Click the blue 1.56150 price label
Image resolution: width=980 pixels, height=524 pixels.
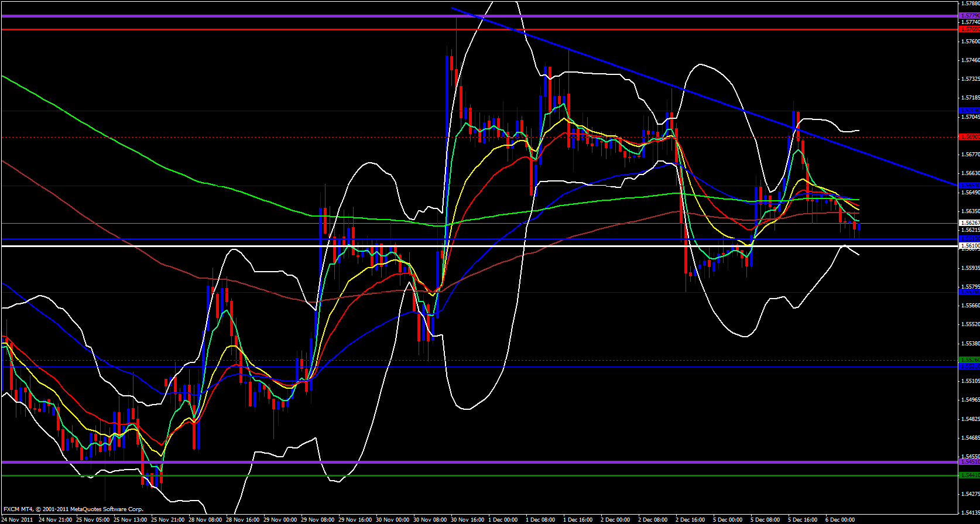coord(969,239)
